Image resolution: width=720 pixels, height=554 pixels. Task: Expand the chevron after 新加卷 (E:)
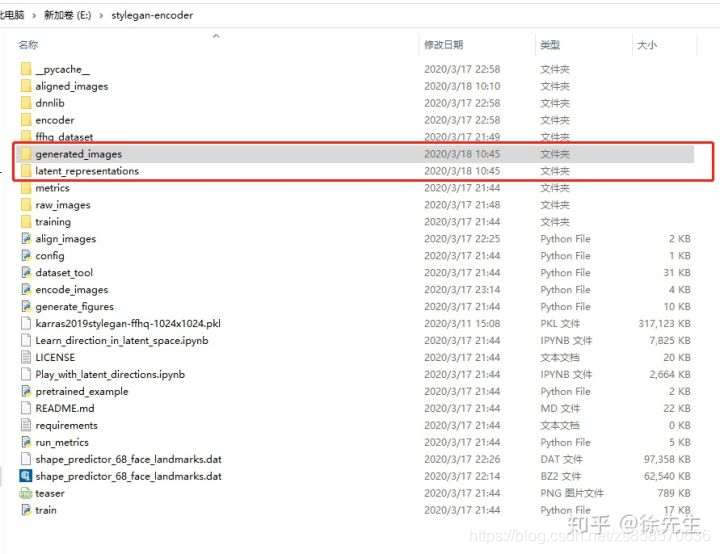click(x=101, y=16)
